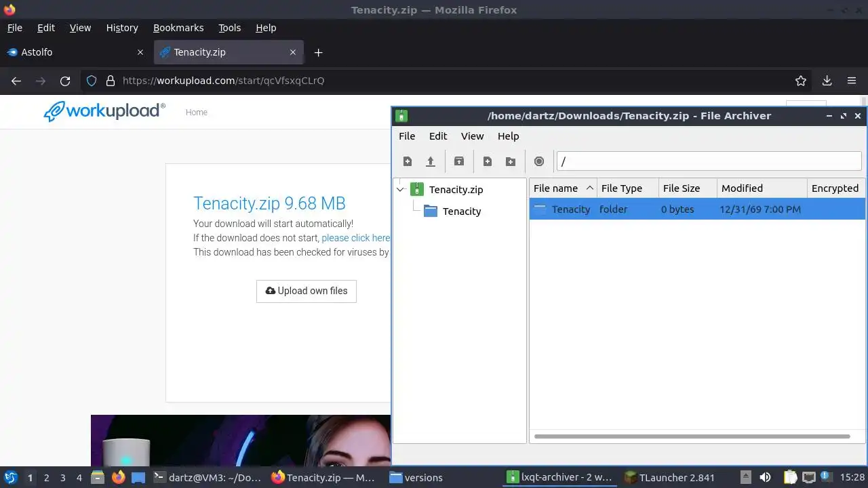Screen dimensions: 868x488
Task: Close the Tenacity.zip browser tab
Action: click(293, 52)
